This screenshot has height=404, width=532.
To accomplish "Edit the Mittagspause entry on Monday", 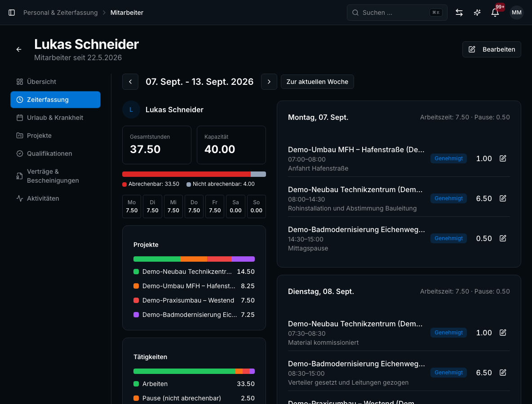I will pos(503,238).
